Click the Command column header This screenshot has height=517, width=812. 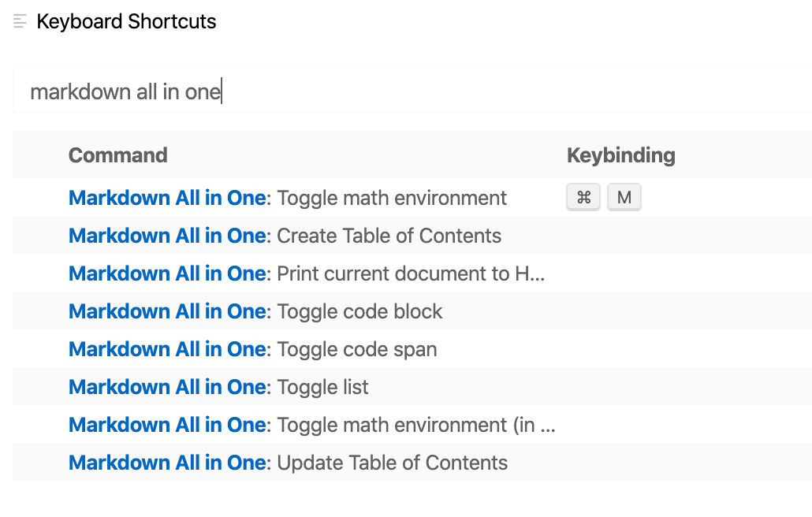[117, 155]
